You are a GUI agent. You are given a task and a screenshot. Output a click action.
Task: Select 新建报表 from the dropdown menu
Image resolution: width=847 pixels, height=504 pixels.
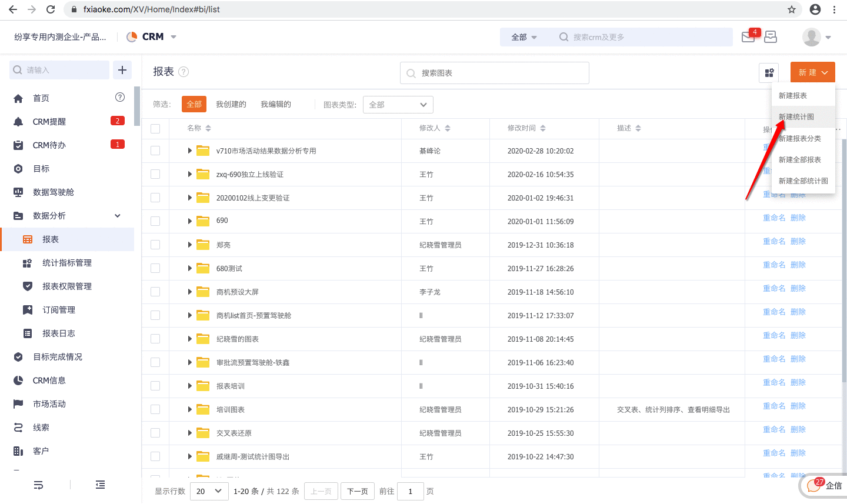pos(803,95)
